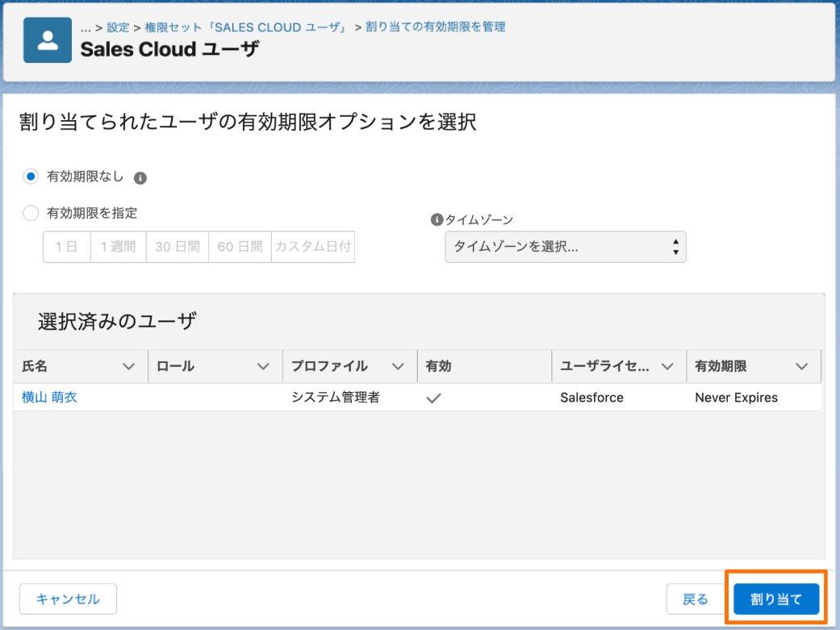Expand the 氏名 column menu chevron
The image size is (840, 630).
click(x=128, y=366)
